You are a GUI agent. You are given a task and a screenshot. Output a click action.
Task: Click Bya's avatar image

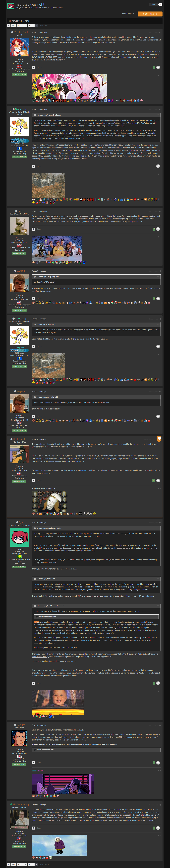(x=20, y=537)
